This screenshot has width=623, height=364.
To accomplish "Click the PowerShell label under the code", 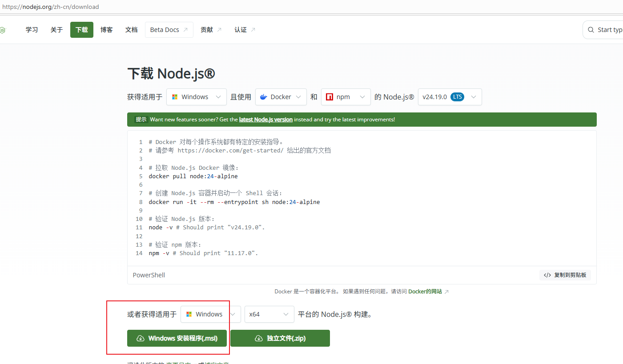I will point(149,275).
